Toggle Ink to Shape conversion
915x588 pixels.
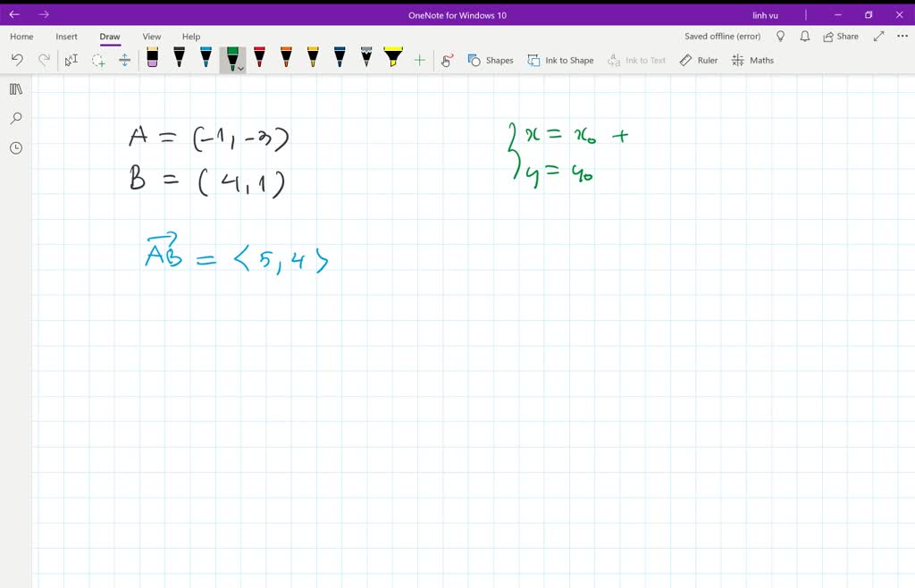tap(560, 60)
